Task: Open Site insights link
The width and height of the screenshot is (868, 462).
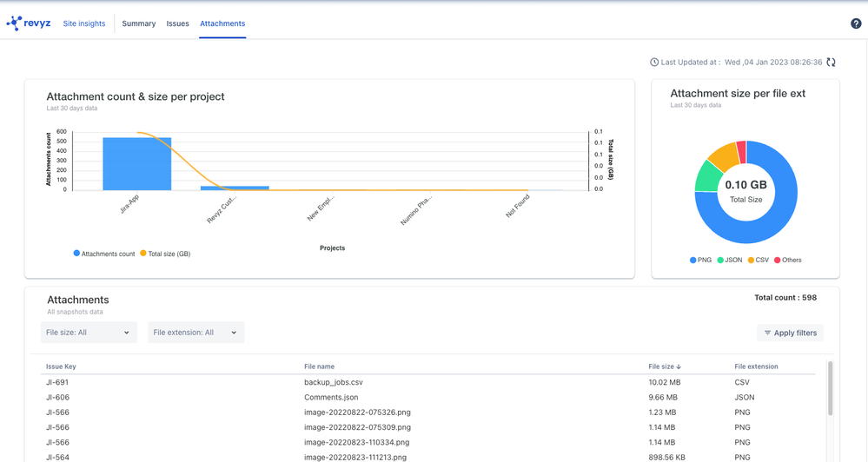Action: pos(84,23)
